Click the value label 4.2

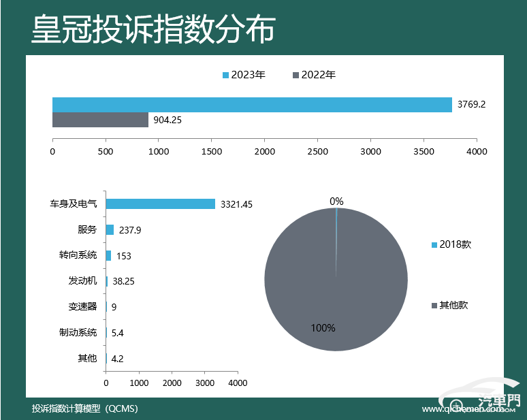coord(117,359)
